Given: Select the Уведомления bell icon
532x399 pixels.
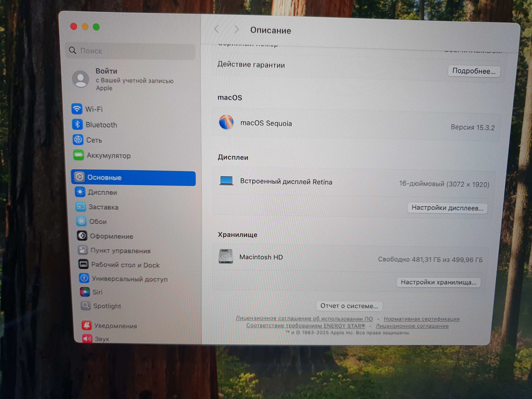Looking at the screenshot, I should pyautogui.click(x=87, y=325).
